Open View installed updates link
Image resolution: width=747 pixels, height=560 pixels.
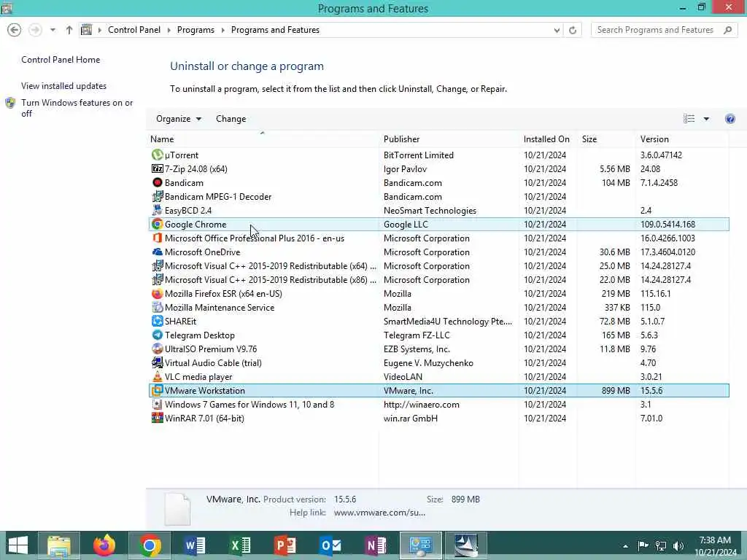coord(64,86)
